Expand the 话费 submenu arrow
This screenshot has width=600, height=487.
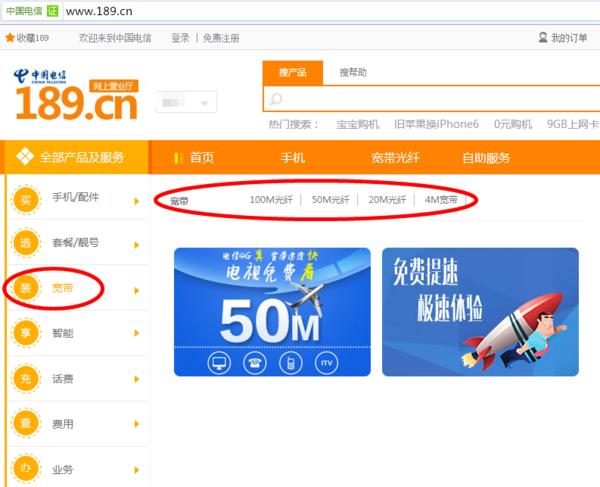[x=137, y=380]
